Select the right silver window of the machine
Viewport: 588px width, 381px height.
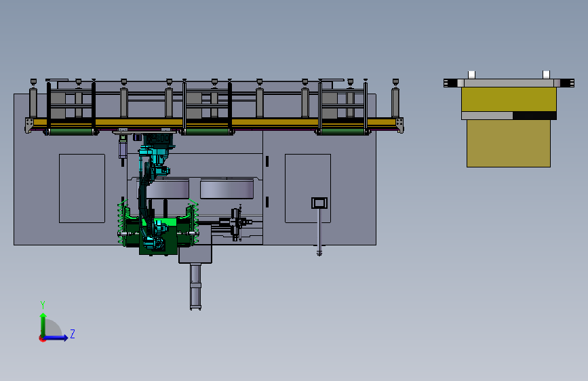point(227,188)
